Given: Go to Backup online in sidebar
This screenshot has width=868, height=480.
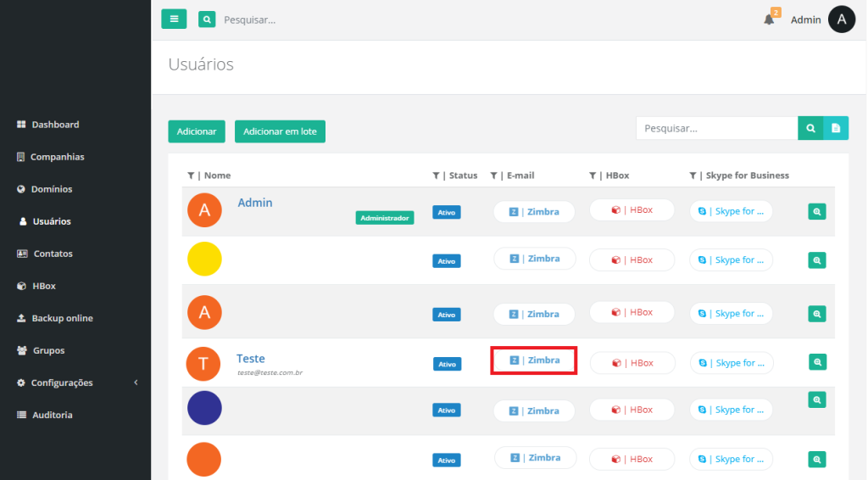Looking at the screenshot, I should (x=62, y=318).
